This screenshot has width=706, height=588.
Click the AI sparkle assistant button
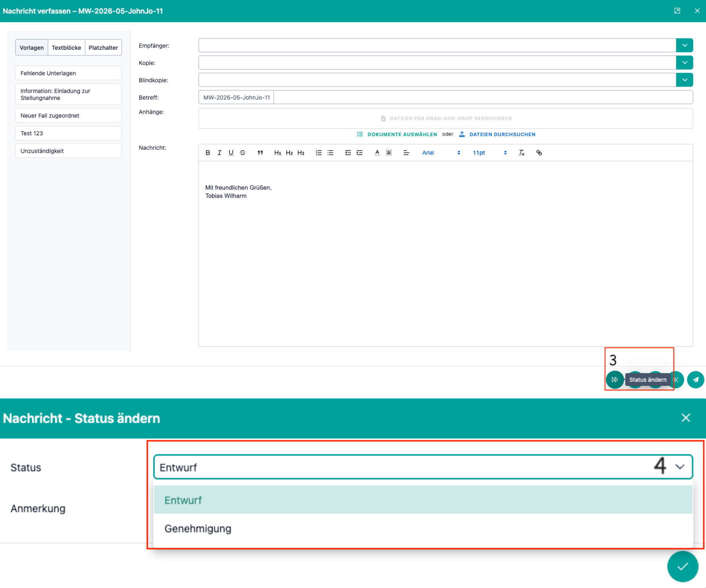[x=677, y=379]
